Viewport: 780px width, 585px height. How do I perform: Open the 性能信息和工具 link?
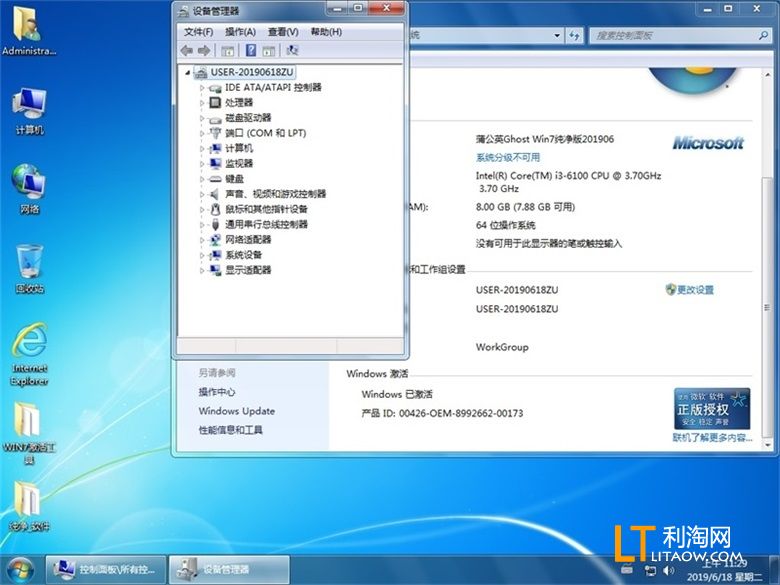(230, 430)
